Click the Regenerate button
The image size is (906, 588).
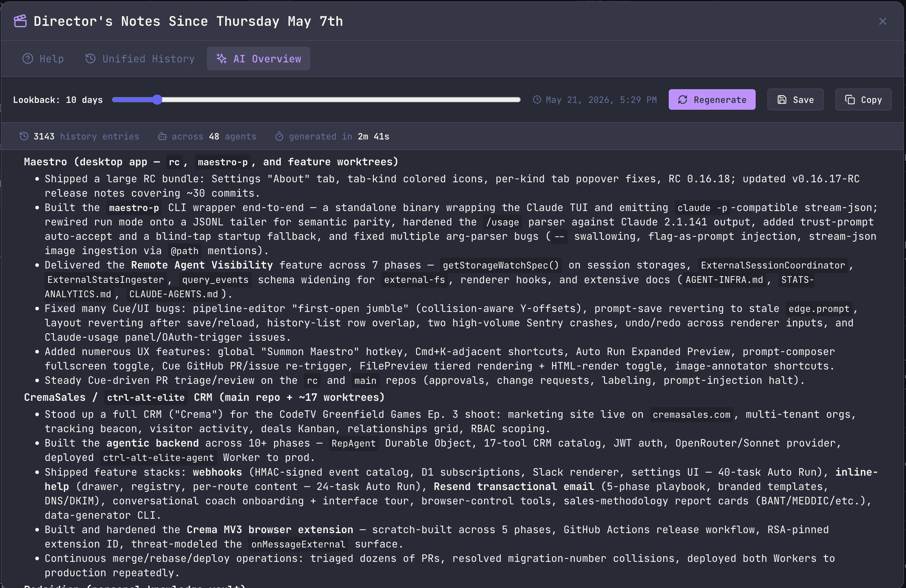click(712, 100)
